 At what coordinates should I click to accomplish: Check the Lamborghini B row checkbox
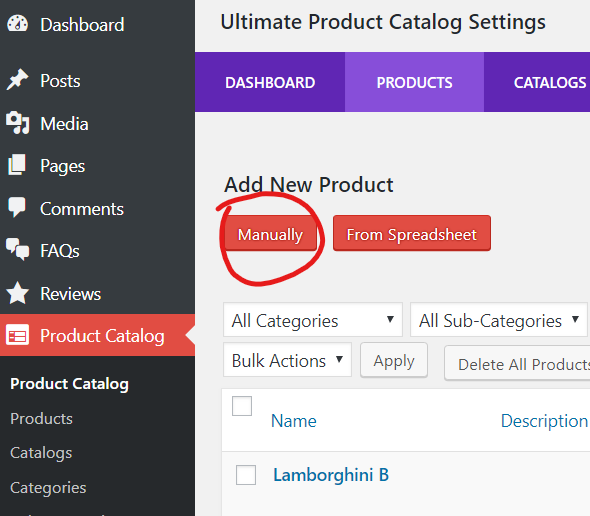coord(246,475)
